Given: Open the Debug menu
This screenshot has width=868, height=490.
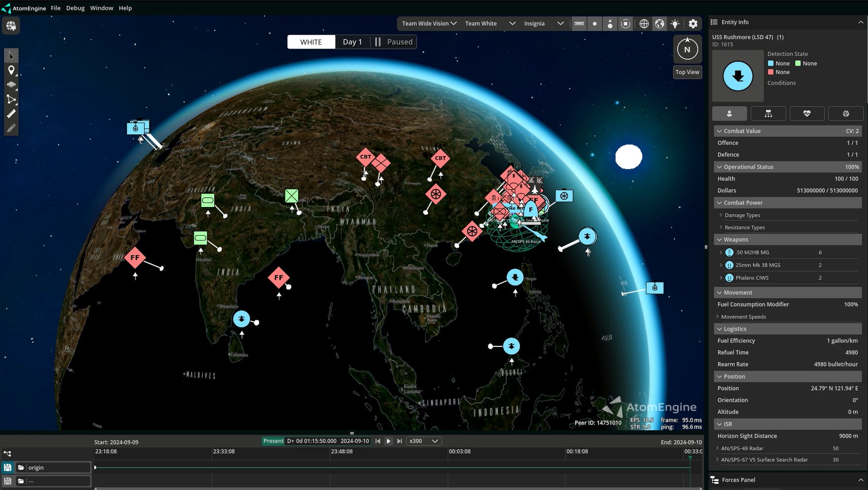Looking at the screenshot, I should (x=75, y=8).
